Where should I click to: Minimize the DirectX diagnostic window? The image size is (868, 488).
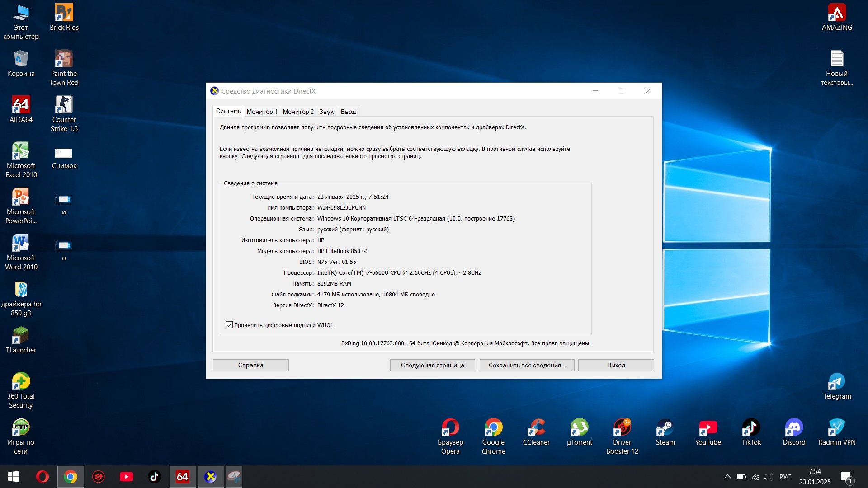coord(595,91)
